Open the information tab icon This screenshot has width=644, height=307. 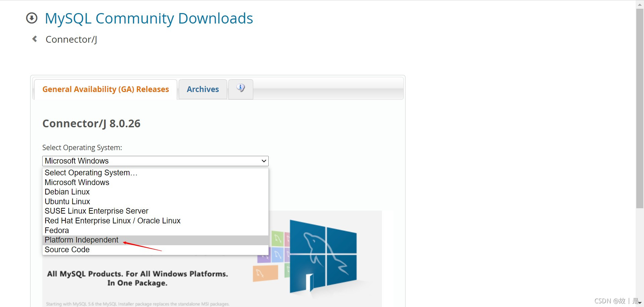[241, 89]
